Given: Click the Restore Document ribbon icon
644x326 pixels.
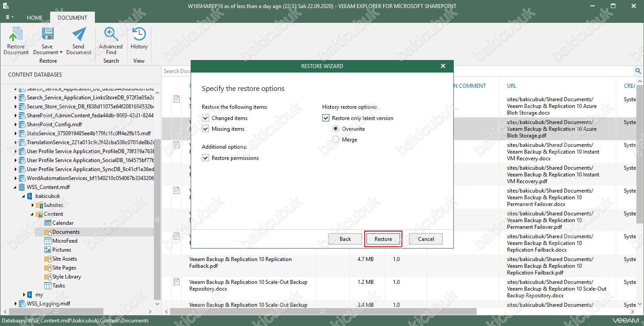Looking at the screenshot, I should [x=16, y=35].
